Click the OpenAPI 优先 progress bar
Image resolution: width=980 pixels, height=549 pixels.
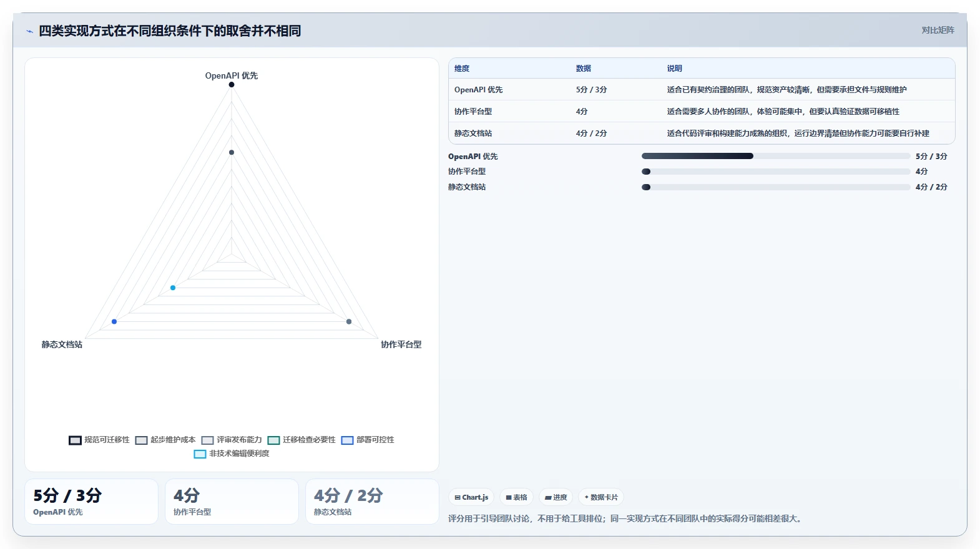776,156
